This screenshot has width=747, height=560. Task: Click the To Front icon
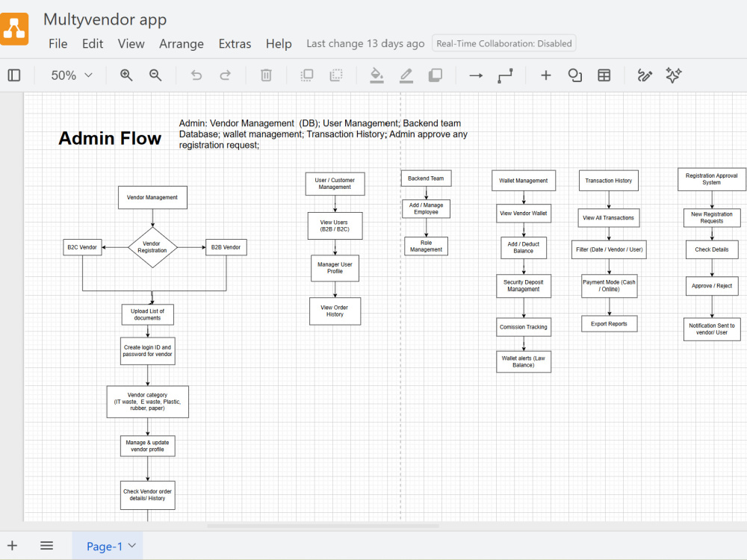(x=307, y=75)
